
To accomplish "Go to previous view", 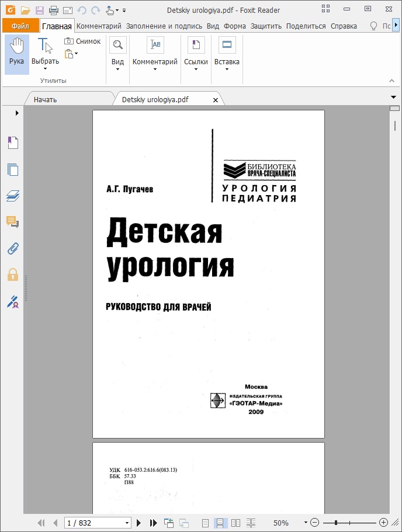I will [x=168, y=523].
